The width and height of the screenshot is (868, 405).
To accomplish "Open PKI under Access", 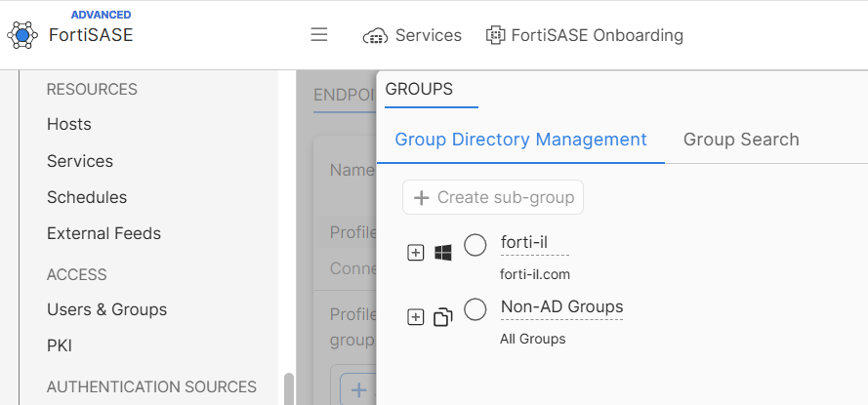I will click(x=60, y=345).
